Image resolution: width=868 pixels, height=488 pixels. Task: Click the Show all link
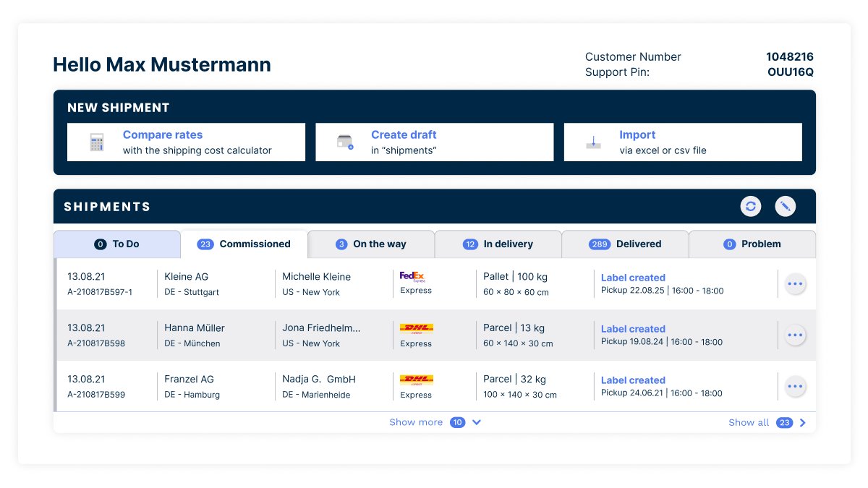[x=749, y=422]
